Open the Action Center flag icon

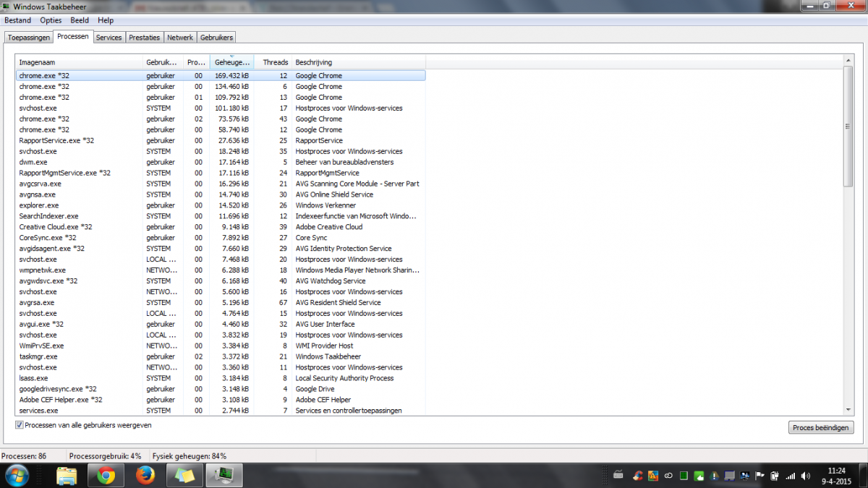(759, 475)
